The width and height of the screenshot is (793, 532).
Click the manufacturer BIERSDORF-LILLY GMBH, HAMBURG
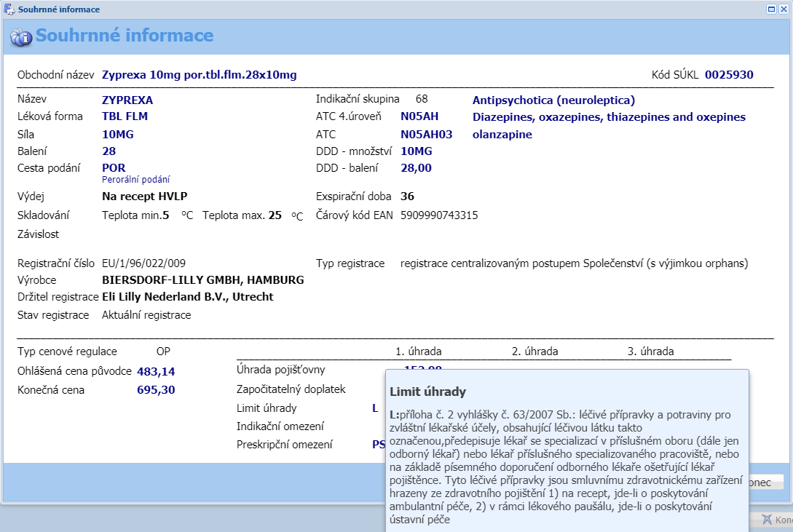point(203,280)
